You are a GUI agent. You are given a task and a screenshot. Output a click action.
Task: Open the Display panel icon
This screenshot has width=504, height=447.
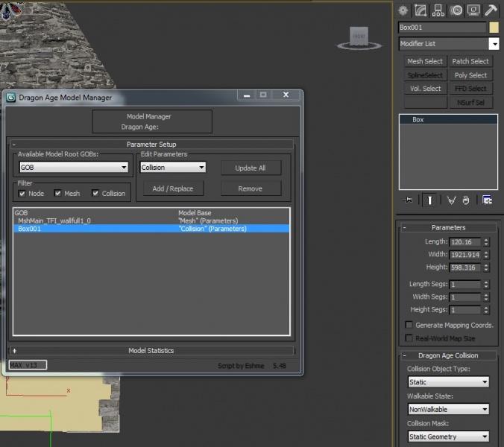(473, 10)
